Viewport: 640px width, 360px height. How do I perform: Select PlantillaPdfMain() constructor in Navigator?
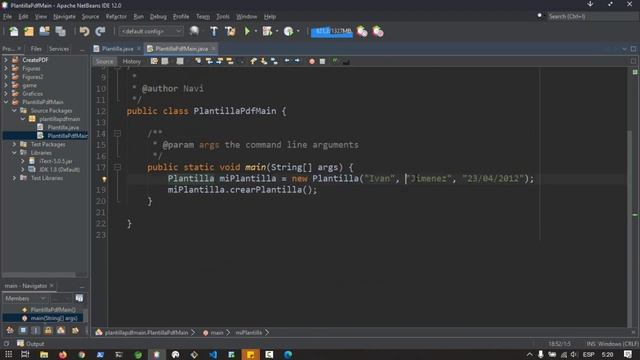[53, 310]
